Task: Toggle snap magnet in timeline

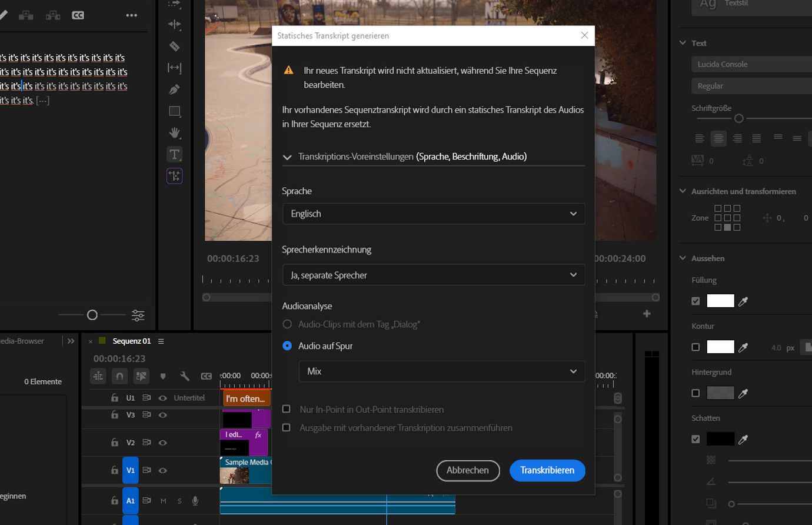Action: pyautogui.click(x=119, y=376)
